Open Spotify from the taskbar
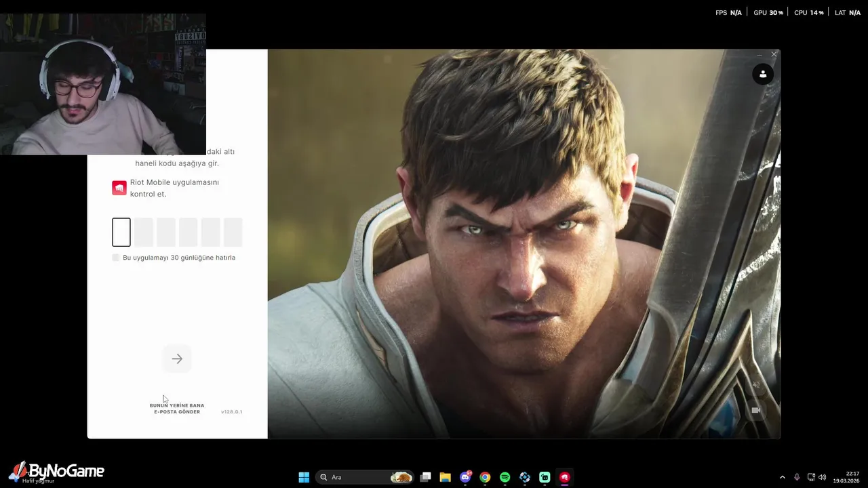 pos(505,477)
